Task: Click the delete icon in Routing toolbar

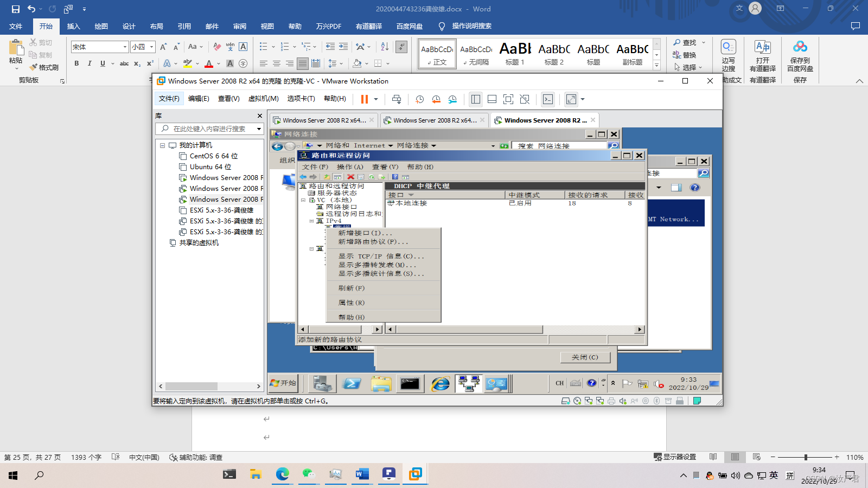Action: coord(350,177)
